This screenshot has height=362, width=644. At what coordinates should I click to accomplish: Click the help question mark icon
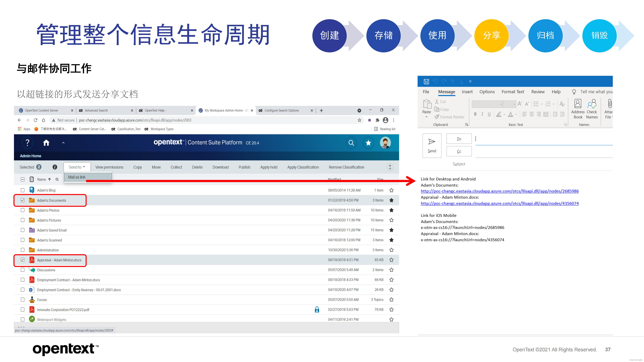[x=28, y=143]
